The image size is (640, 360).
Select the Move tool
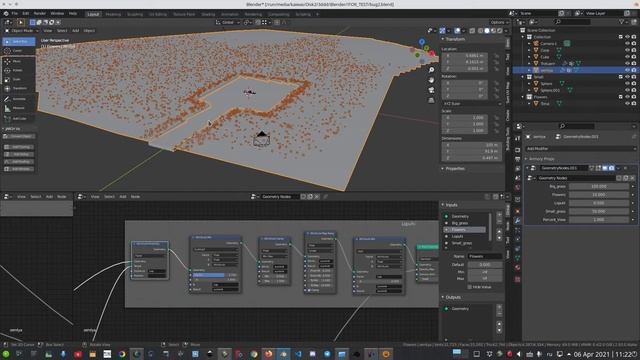point(19,61)
